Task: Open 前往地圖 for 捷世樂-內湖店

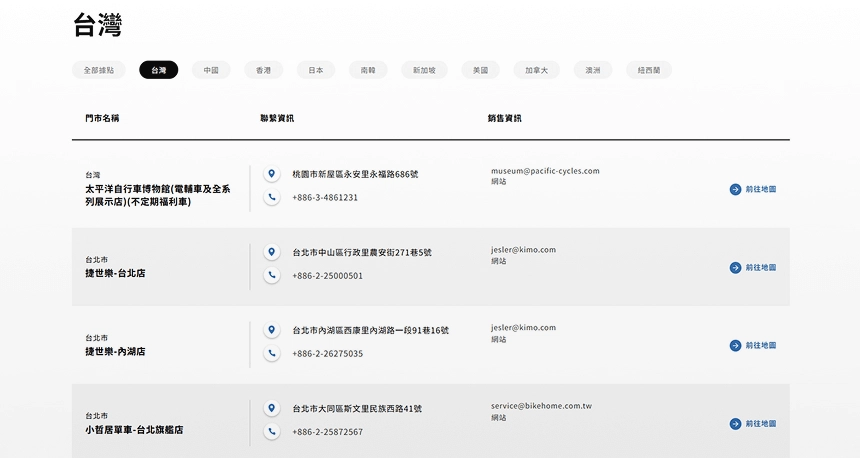Action: 753,345
